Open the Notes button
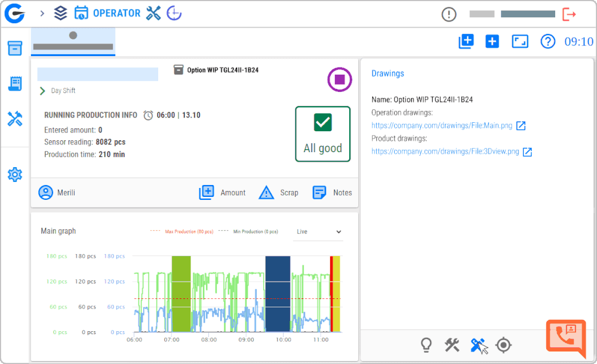Viewport: 597px width, 364px height. tap(332, 193)
